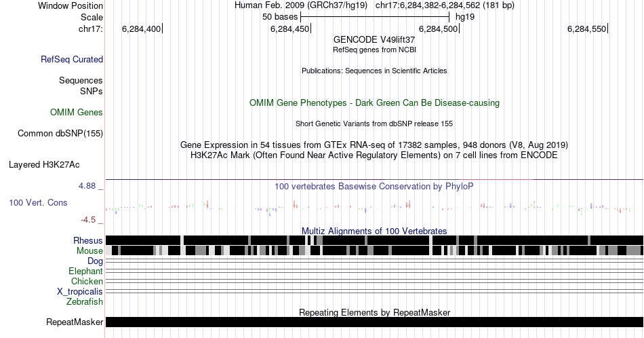
Task: Click Repeating Elements by RepeatMasker title
Action: pyautogui.click(x=374, y=312)
